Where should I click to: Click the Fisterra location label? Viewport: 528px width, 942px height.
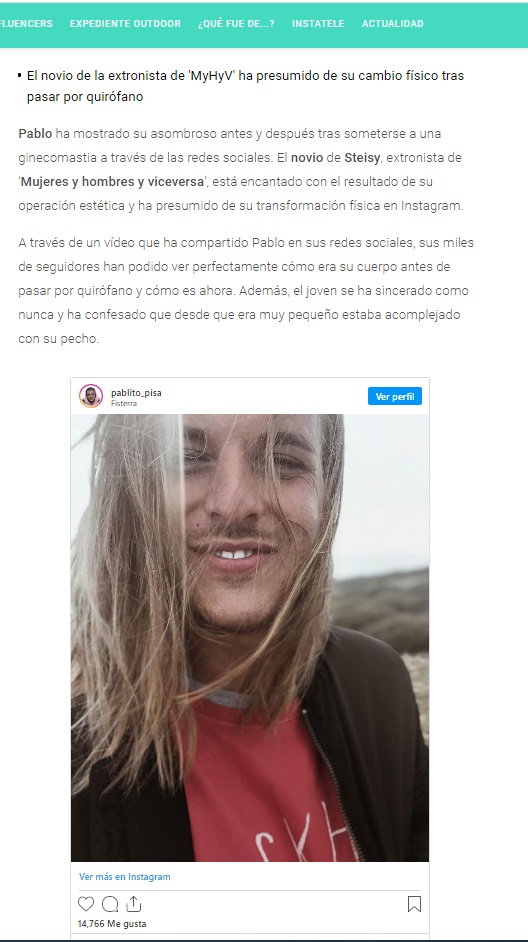(124, 403)
